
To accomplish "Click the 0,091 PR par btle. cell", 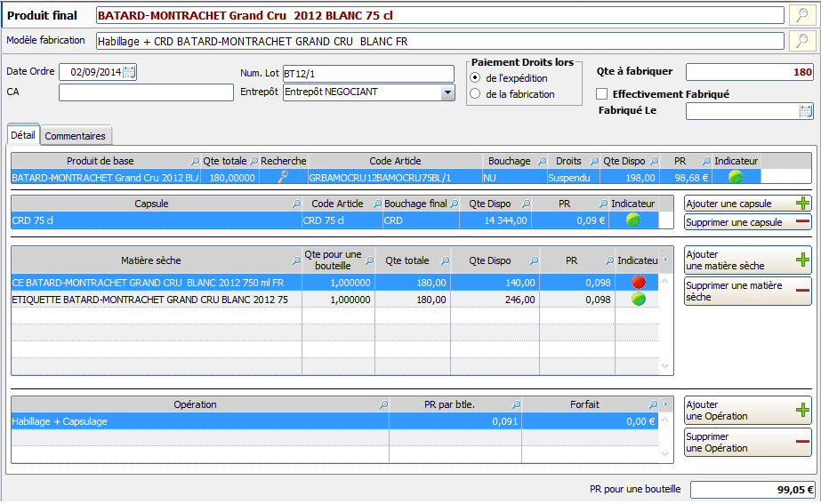I will coord(455,421).
